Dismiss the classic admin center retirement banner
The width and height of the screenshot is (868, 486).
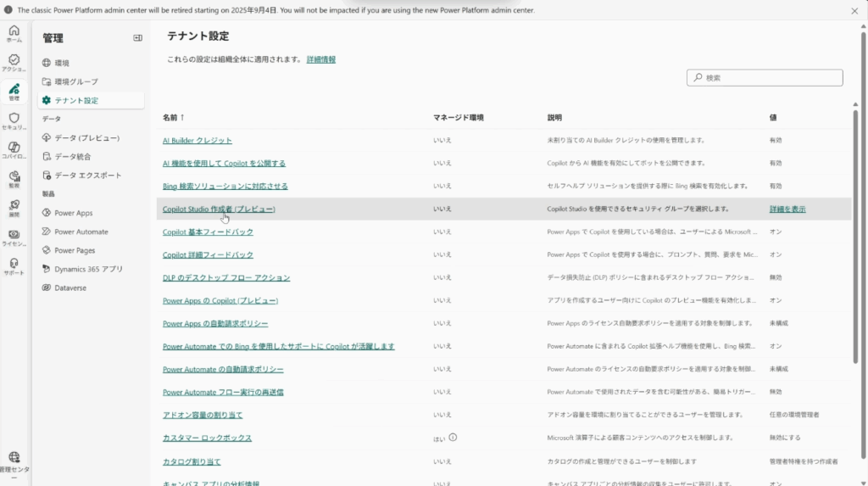pos(854,10)
